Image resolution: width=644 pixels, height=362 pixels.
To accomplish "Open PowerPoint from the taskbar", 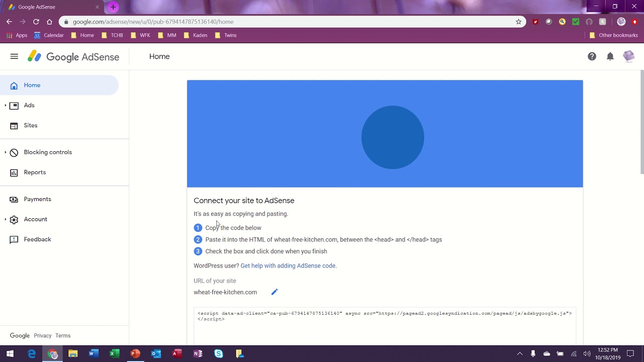I will point(135,354).
